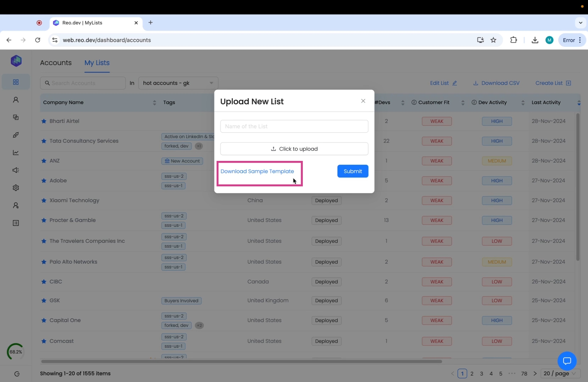Open the hot accounts - gk list dropdown

click(x=178, y=83)
